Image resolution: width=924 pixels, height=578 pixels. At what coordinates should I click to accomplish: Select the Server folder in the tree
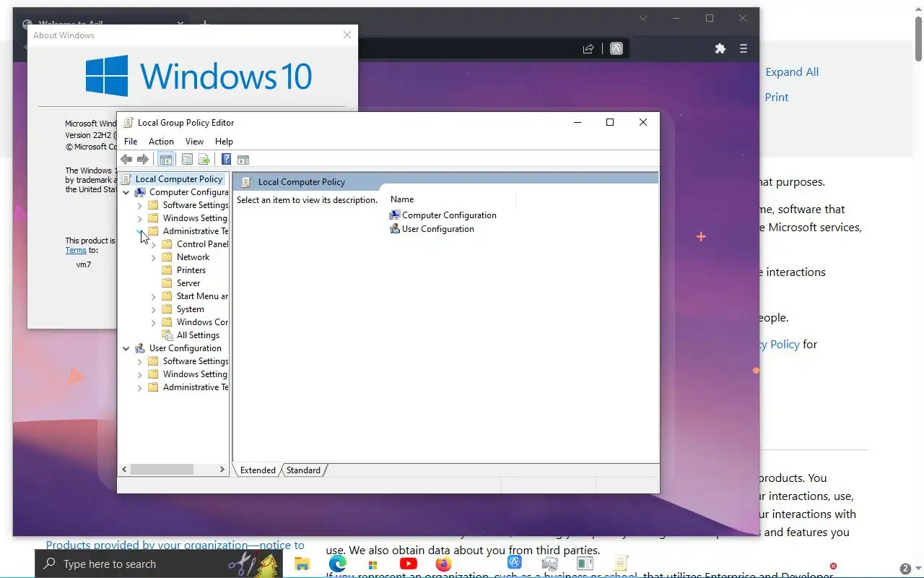pos(188,283)
